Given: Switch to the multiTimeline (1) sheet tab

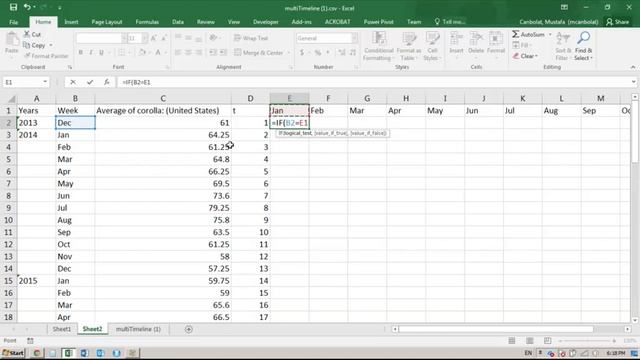Looking at the screenshot, I should (x=138, y=329).
